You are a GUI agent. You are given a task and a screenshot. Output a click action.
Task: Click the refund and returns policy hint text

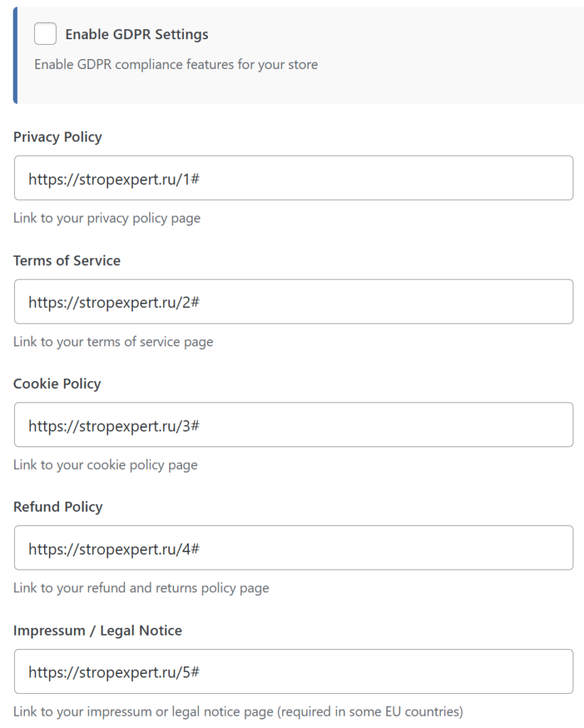point(141,588)
